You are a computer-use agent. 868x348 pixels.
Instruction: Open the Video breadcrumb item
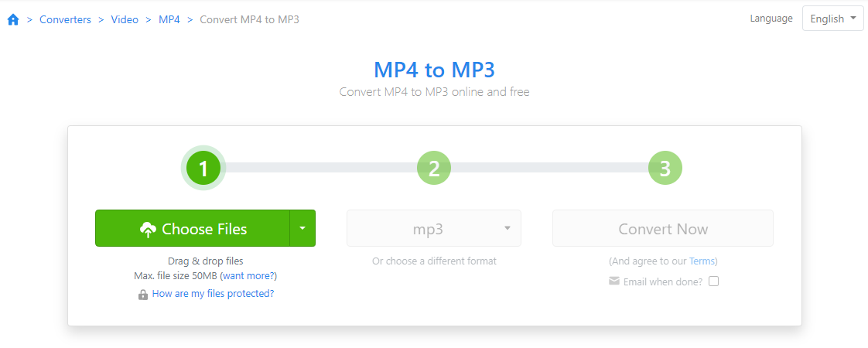click(x=125, y=19)
